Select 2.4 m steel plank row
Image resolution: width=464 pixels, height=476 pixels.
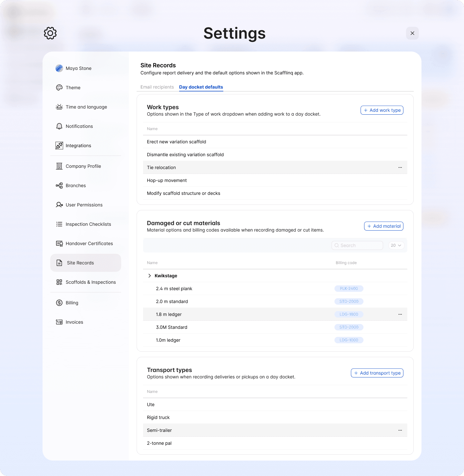275,289
